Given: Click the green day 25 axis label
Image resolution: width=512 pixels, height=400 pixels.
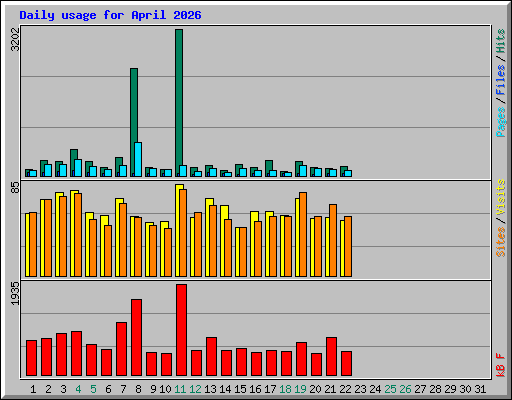Looking at the screenshot, I should pos(390,389).
